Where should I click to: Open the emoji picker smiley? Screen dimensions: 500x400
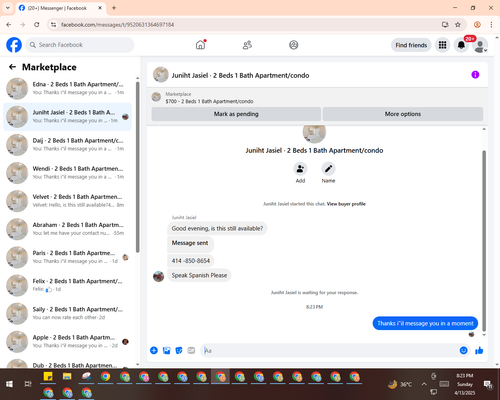pos(463,350)
